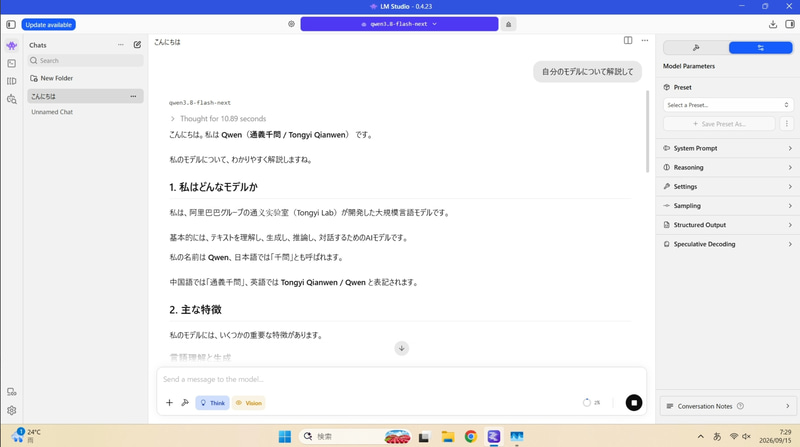This screenshot has height=447, width=800.
Task: Open app settings gear in left rail
Action: (x=12, y=410)
